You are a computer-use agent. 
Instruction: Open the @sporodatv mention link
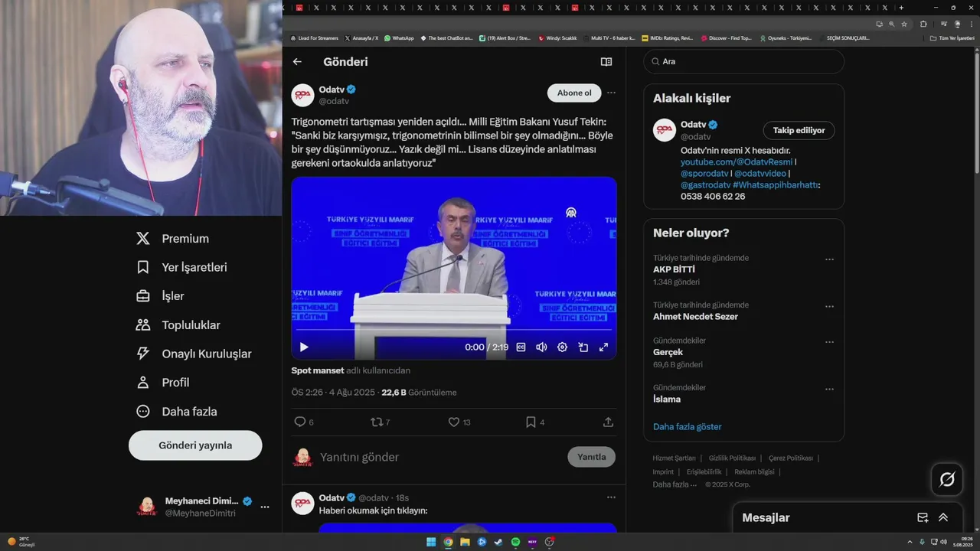click(x=703, y=174)
